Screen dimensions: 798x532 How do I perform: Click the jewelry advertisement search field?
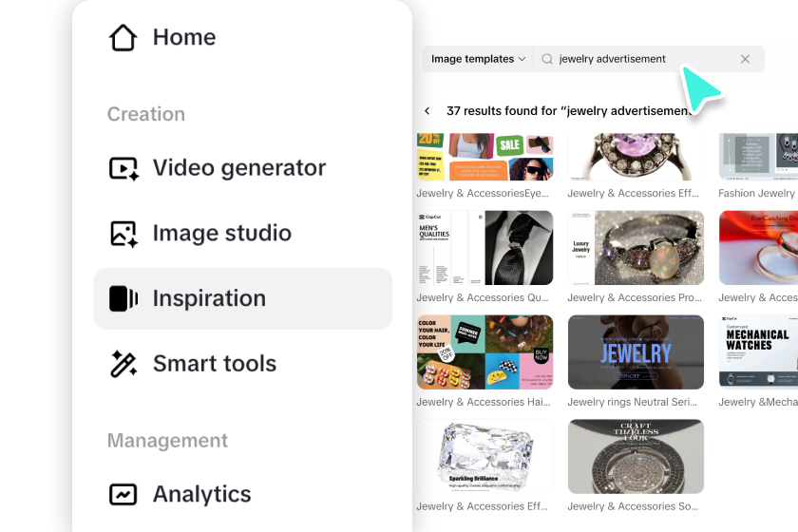coord(636,59)
